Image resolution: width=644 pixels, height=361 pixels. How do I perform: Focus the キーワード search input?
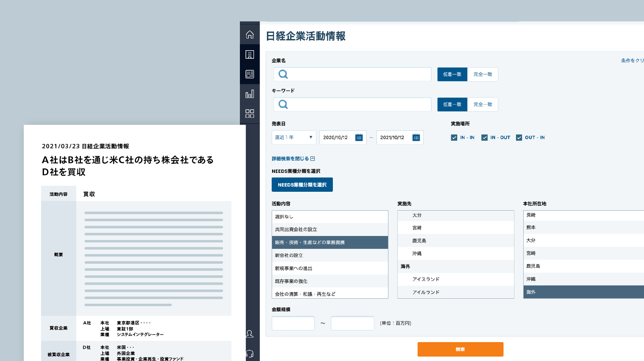tap(352, 105)
